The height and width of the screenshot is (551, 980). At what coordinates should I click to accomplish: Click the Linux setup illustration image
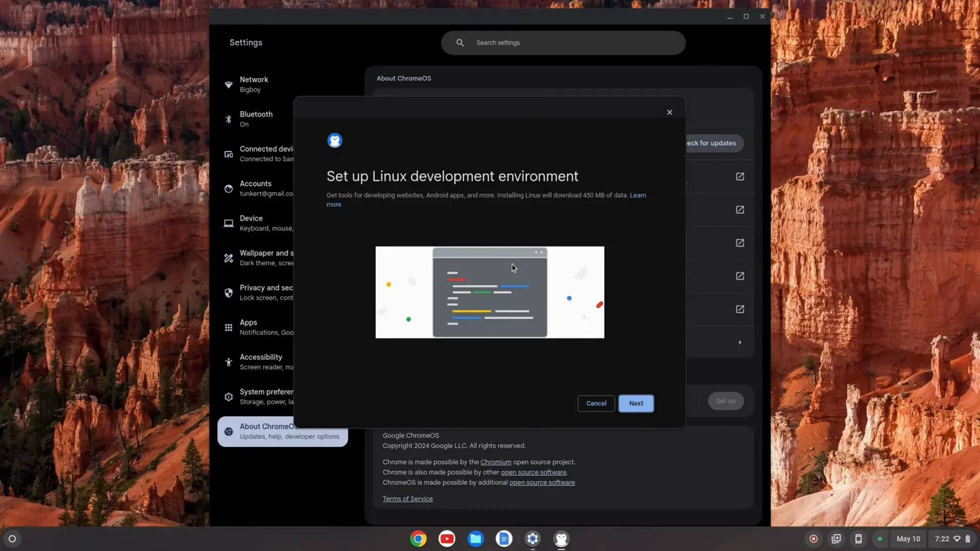[x=490, y=292]
